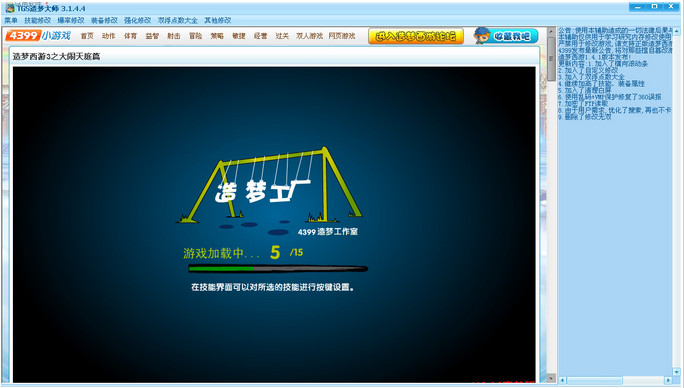The height and width of the screenshot is (388, 684).
Task: Open the 过关 game category
Action: click(282, 36)
